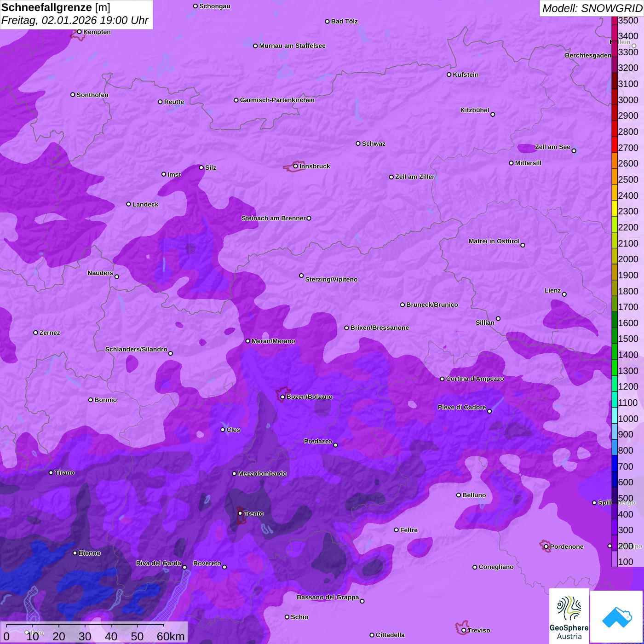This screenshot has height=644, width=644.
Task: Click the blue cloud house logo
Action: coord(616,617)
